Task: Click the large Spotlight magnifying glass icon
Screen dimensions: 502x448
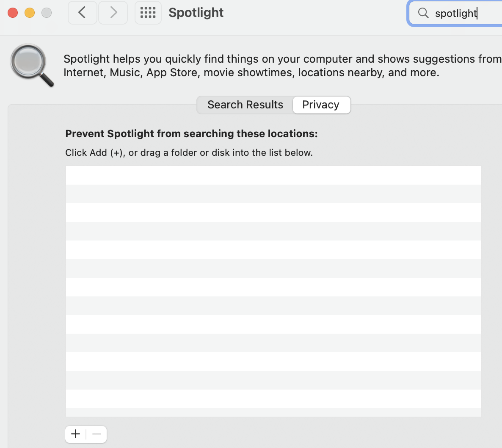Action: pos(32,65)
